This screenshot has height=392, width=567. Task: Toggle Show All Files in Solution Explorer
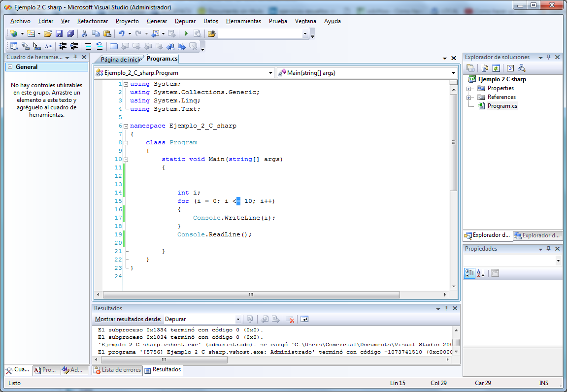[485, 68]
